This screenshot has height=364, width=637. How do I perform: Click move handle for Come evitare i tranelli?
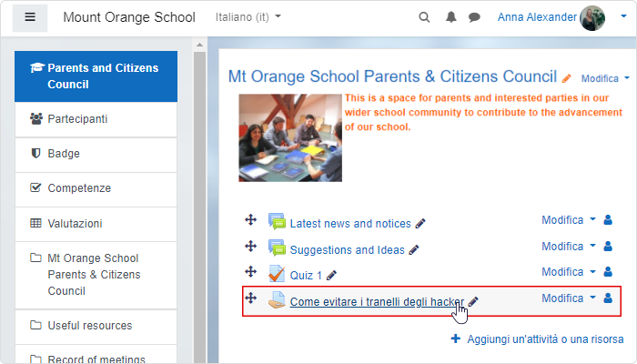tap(250, 298)
